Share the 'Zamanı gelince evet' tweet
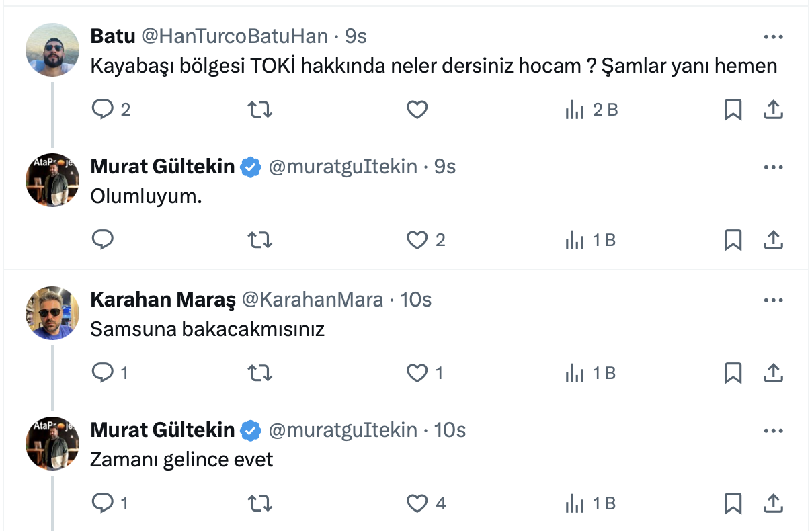The image size is (812, 531). point(774,503)
